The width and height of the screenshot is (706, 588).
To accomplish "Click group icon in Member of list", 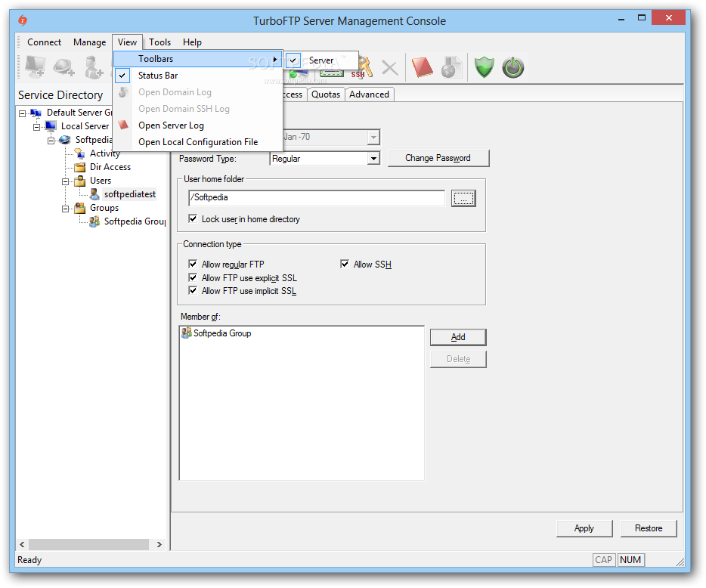I will click(x=187, y=333).
